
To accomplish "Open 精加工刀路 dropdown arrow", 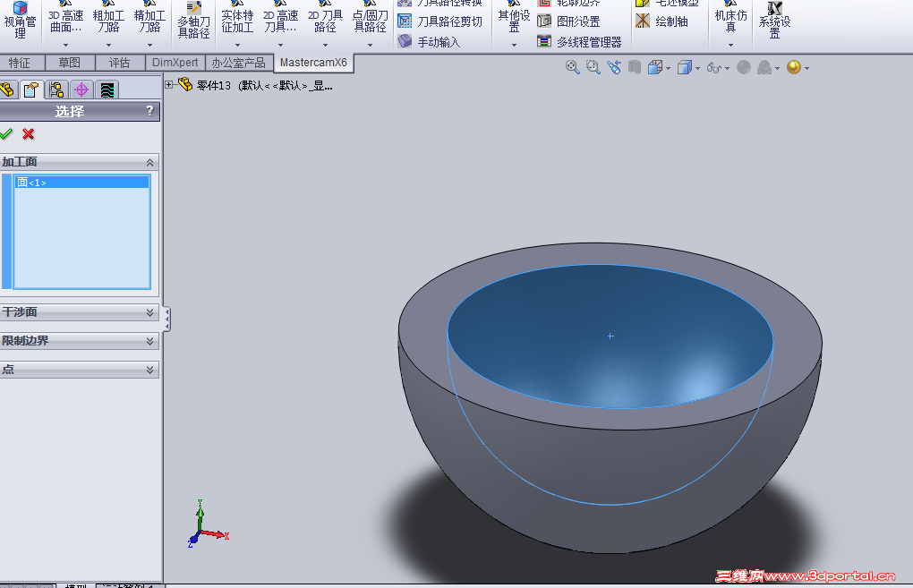I will [149, 45].
